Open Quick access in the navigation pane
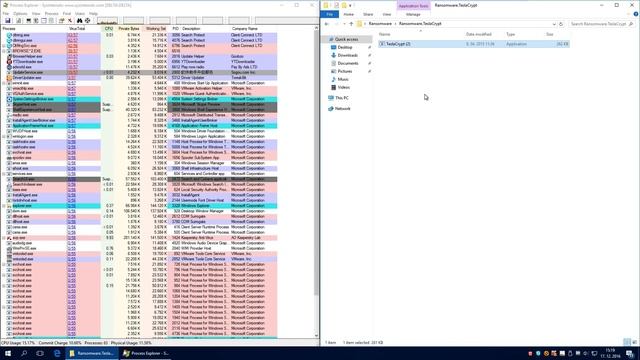The height and width of the screenshot is (360, 640). (347, 39)
